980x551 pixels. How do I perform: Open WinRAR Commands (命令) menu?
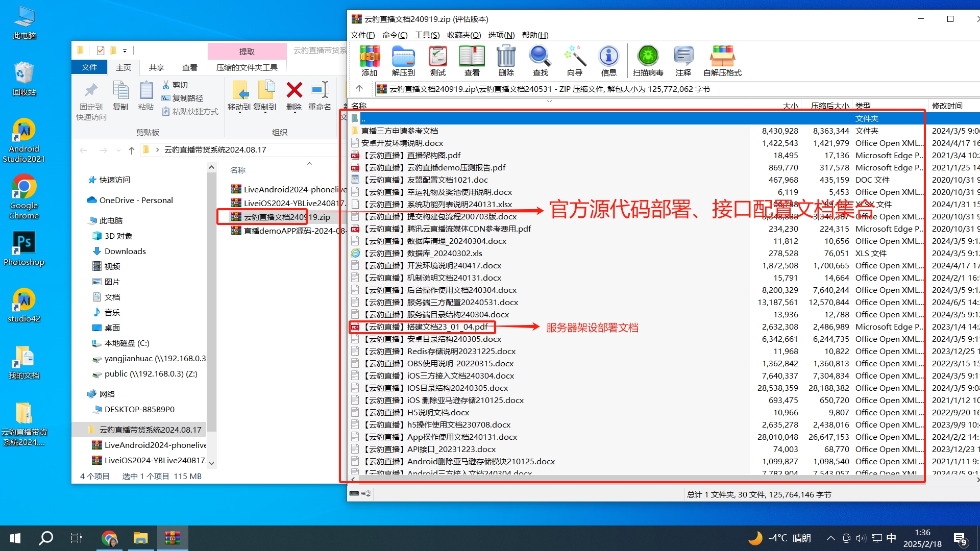395,35
